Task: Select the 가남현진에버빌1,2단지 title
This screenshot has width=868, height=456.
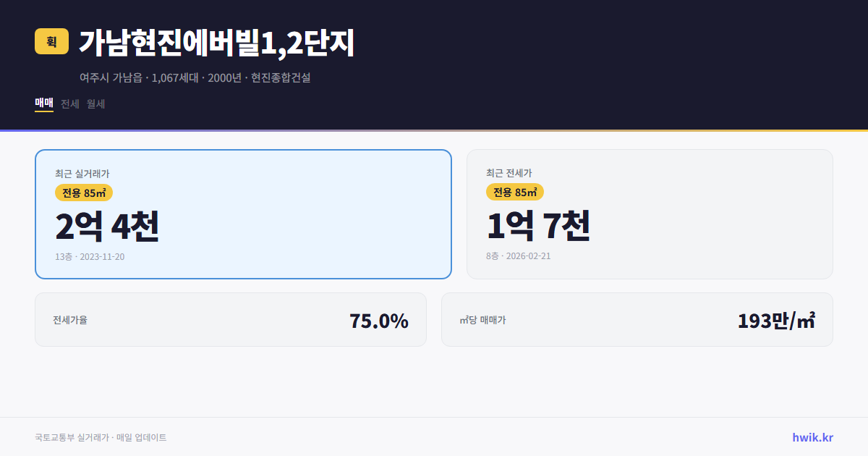Action: (x=217, y=42)
